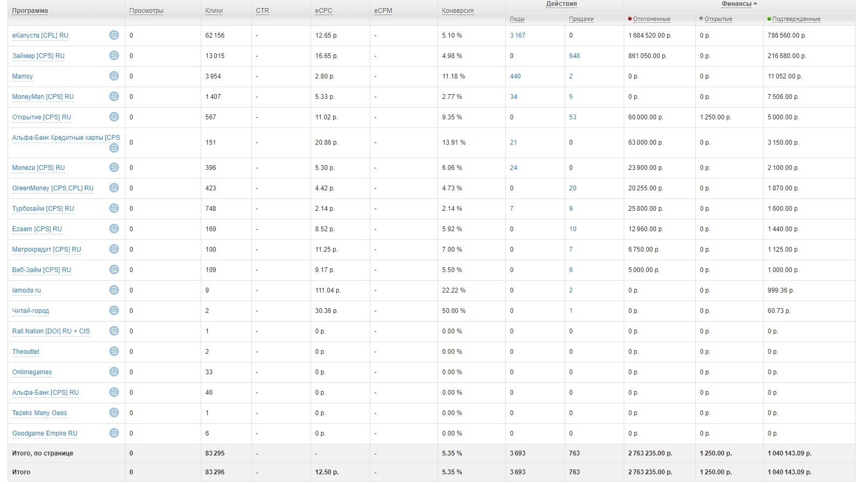Click the icon on Goodgame Empire row
The height and width of the screenshot is (484, 868).
pos(114,433)
